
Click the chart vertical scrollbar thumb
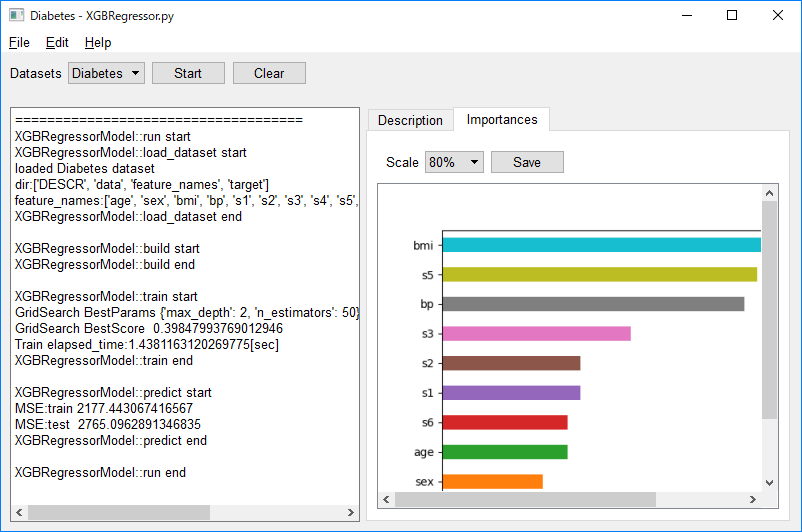[769, 310]
